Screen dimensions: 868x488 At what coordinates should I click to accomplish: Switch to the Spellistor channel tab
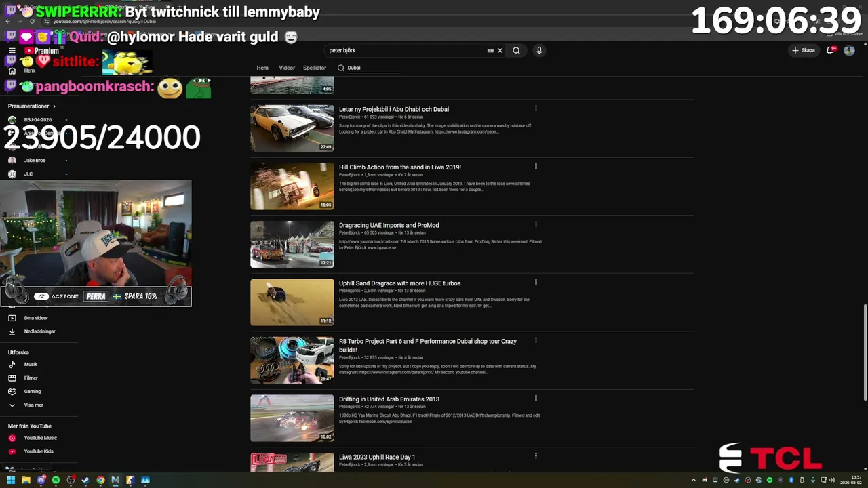pyautogui.click(x=315, y=68)
